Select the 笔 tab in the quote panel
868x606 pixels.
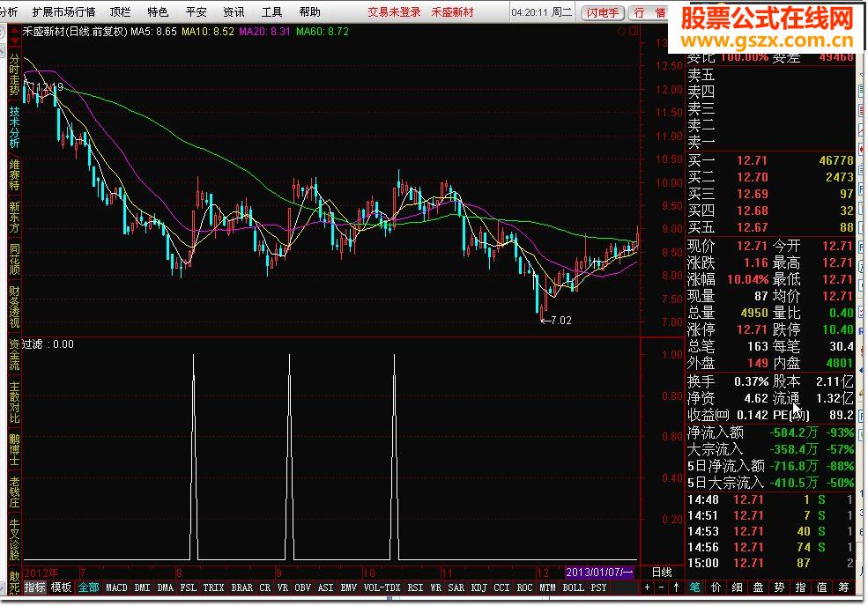(694, 588)
